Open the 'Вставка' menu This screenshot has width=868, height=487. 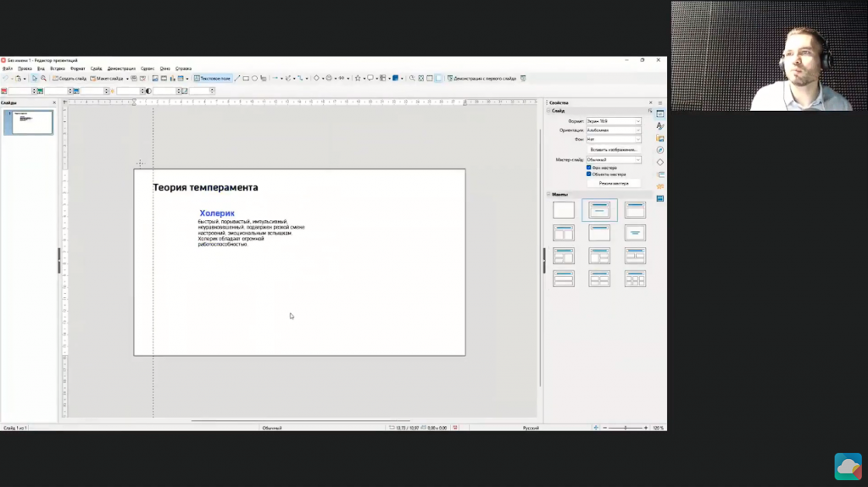pyautogui.click(x=58, y=69)
